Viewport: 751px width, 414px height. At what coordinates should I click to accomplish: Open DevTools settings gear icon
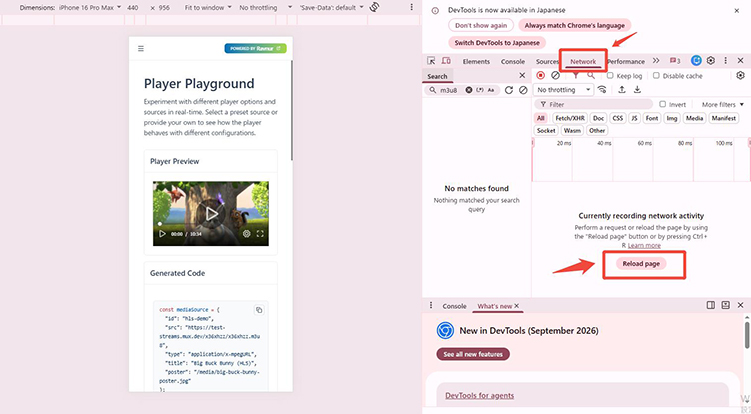pyautogui.click(x=711, y=60)
